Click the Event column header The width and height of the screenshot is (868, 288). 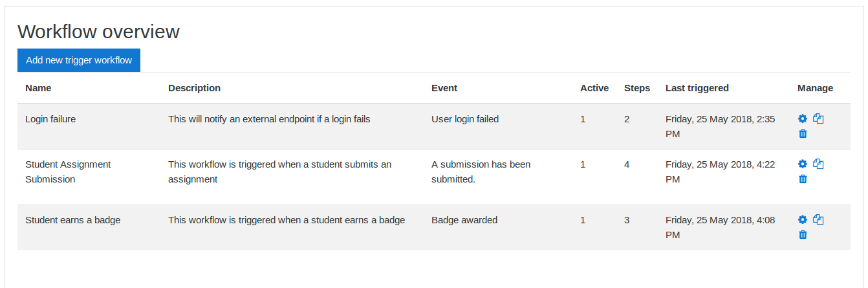(x=444, y=88)
